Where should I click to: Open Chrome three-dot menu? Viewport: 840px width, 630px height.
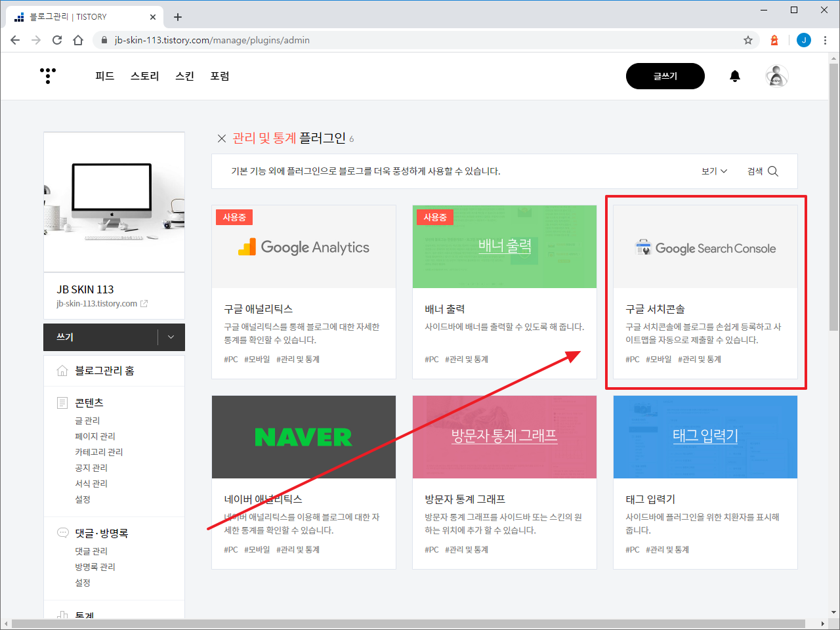[x=826, y=40]
